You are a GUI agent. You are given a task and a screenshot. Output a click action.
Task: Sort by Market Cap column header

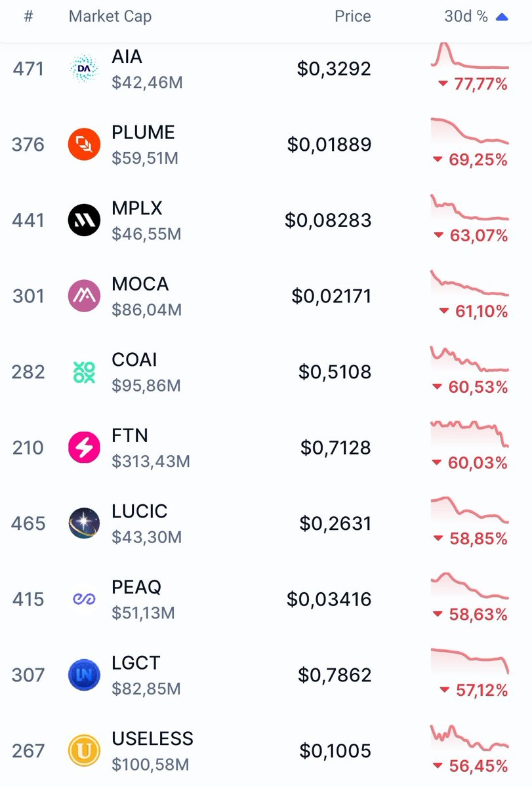pyautogui.click(x=110, y=17)
